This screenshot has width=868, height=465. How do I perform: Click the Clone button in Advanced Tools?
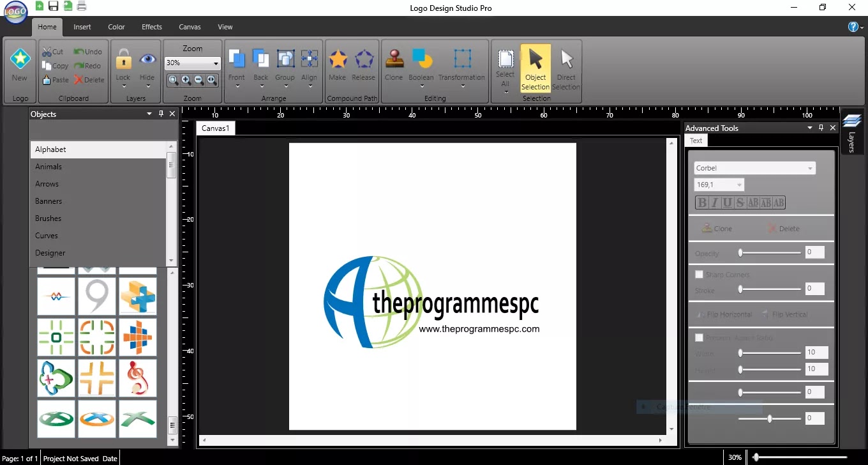[x=721, y=228]
